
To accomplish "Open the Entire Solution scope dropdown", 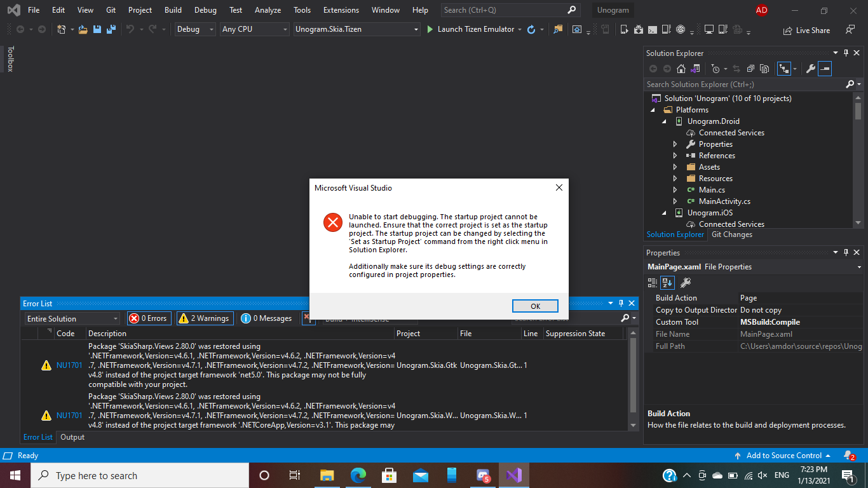I will [x=72, y=318].
